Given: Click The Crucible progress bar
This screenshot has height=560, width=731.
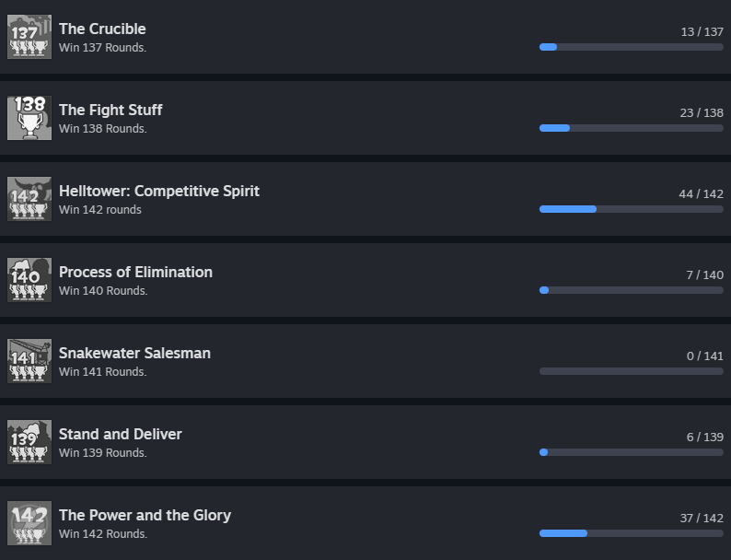Looking at the screenshot, I should 632,47.
